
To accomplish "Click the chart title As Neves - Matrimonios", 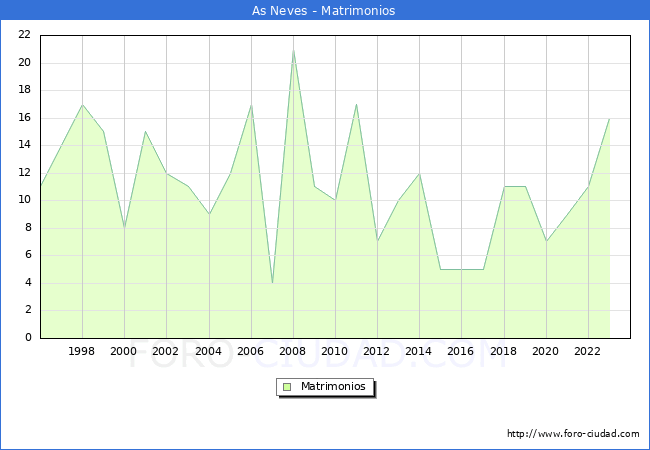I will click(x=324, y=11).
